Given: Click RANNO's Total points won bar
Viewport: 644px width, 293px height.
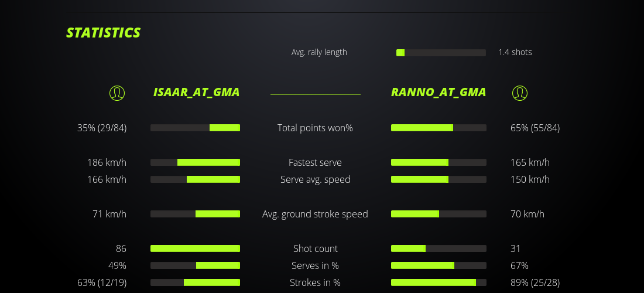Looking at the screenshot, I should point(439,128).
